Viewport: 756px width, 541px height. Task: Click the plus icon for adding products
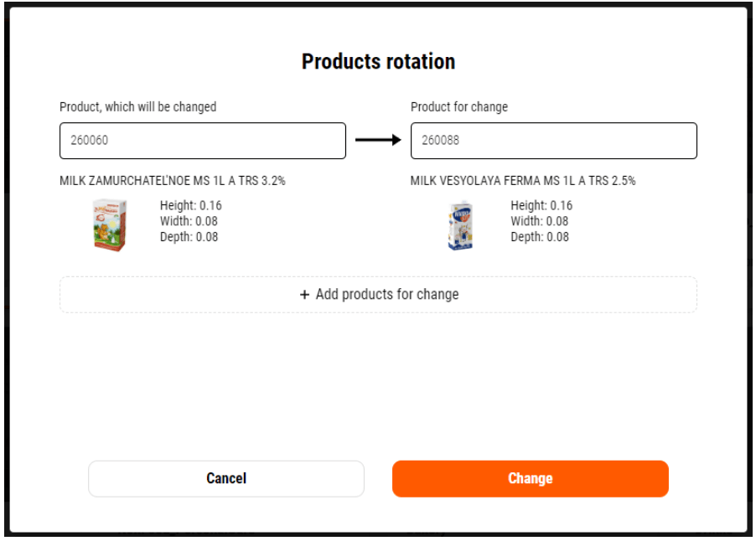pos(305,295)
